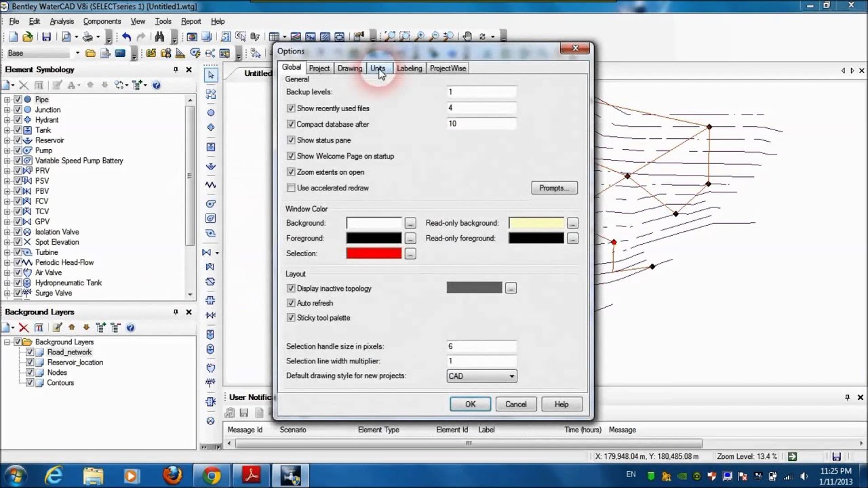
Task: Toggle Auto refresh checkbox
Action: (291, 304)
